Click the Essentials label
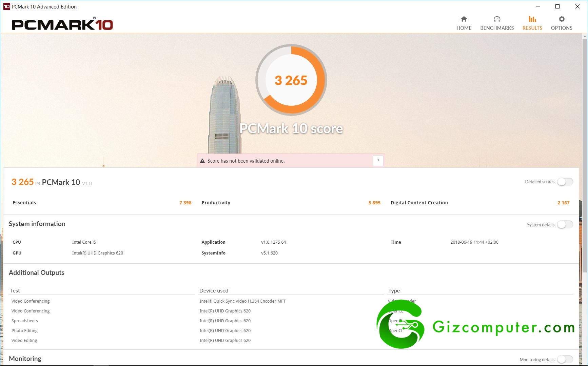Screen dimensions: 588x366 (24, 203)
